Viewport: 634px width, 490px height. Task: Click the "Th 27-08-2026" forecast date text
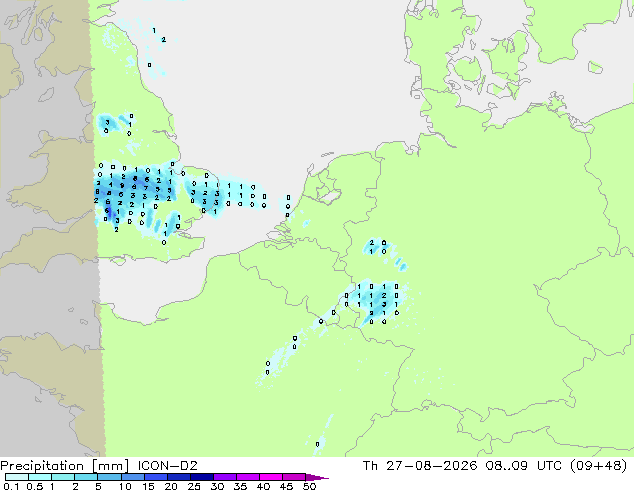tap(420, 466)
